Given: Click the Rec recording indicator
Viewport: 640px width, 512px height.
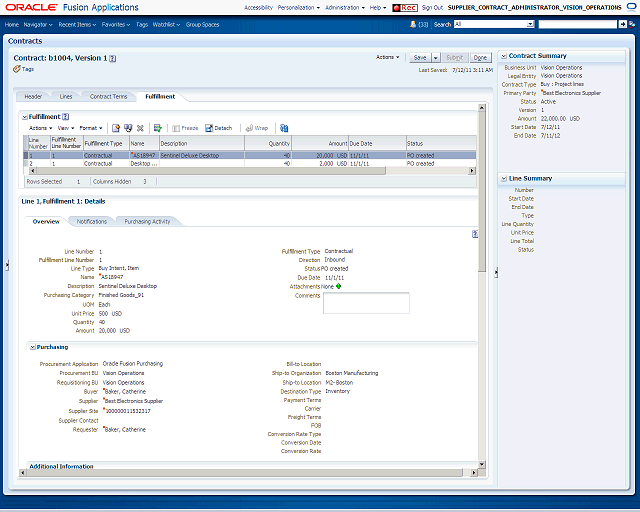Looking at the screenshot, I should point(404,8).
